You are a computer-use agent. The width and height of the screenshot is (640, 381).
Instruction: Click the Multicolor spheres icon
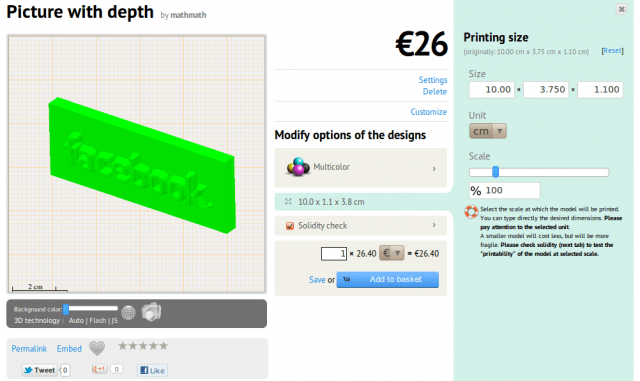(298, 167)
